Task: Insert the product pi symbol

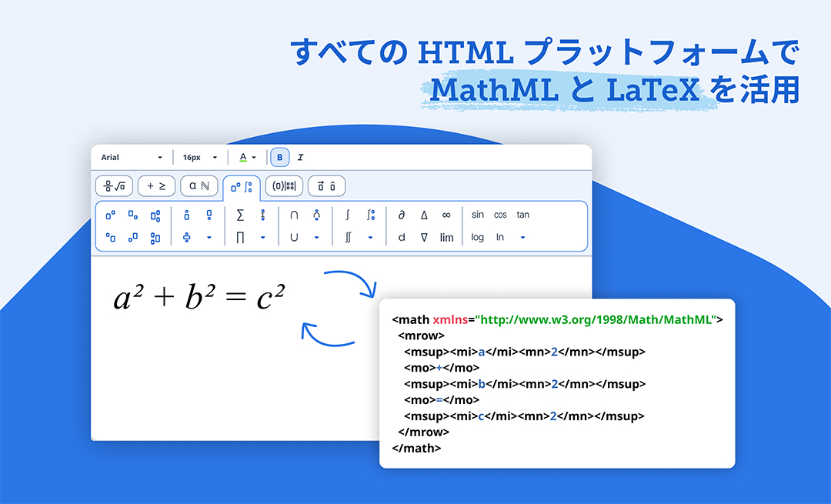Action: [240, 238]
